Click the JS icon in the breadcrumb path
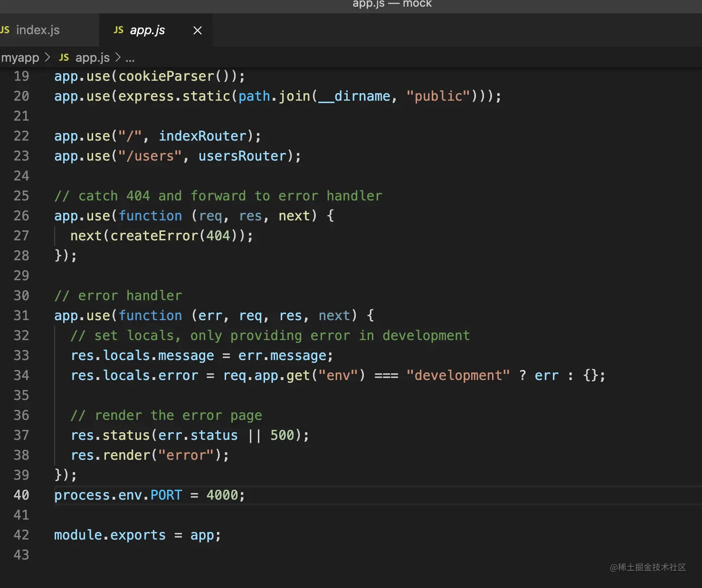The width and height of the screenshot is (702, 588). click(64, 57)
